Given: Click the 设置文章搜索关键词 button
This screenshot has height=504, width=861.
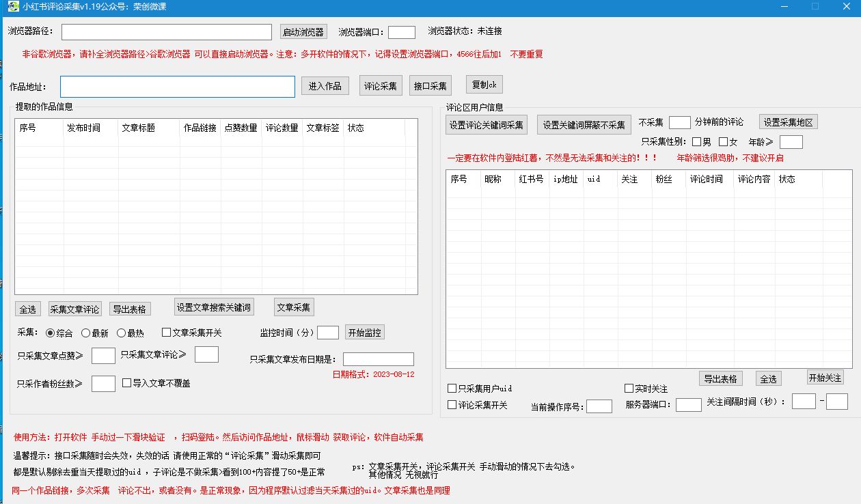Looking at the screenshot, I should pyautogui.click(x=215, y=307).
